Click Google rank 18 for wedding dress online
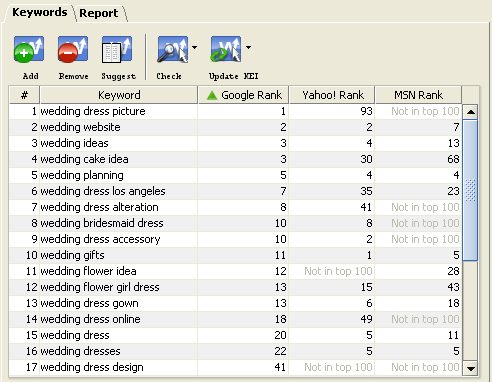Viewport: 492px width, 382px height. pos(280,319)
